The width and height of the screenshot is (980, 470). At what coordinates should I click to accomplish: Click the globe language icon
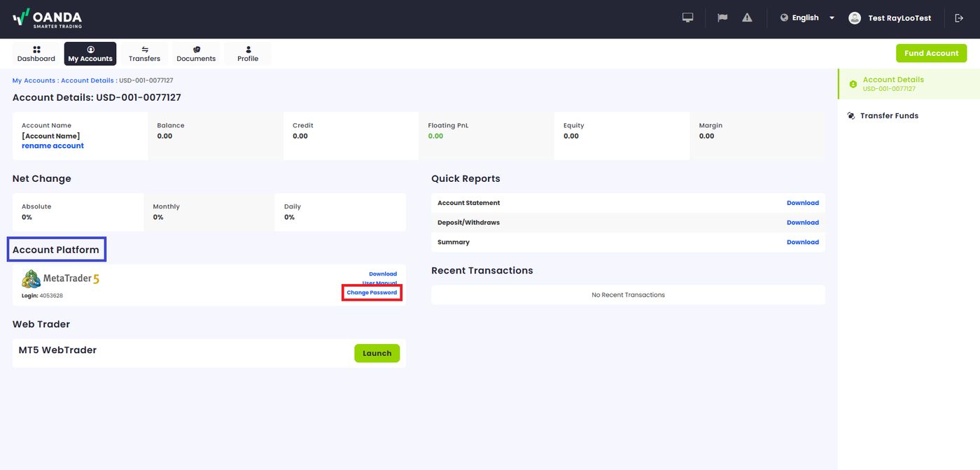784,18
